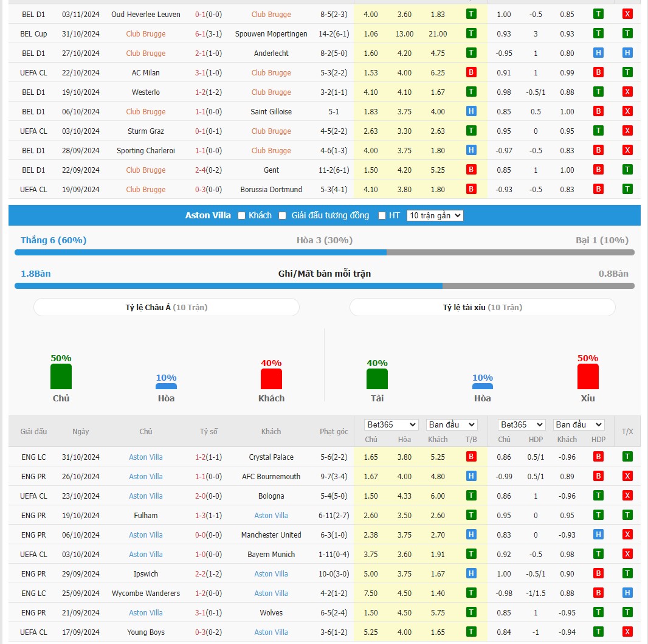This screenshot has width=648, height=644.
Task: Click Aston Villa link in the Fulham row
Action: (271, 516)
